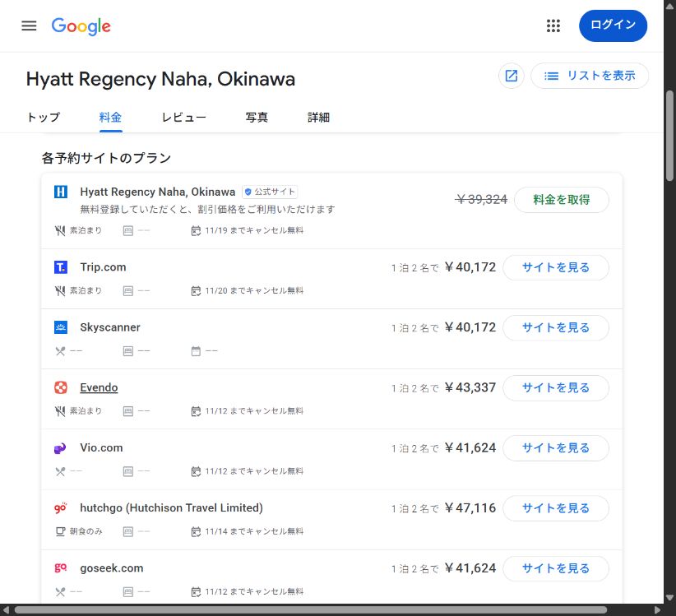The height and width of the screenshot is (616, 676).
Task: Click リストを表示 button
Action: 590,76
